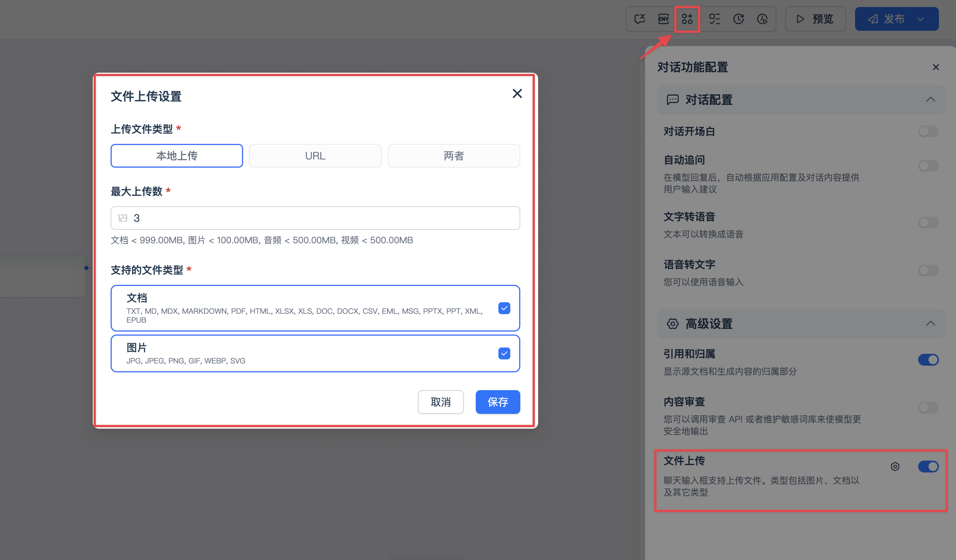Click the first conversation variables toolbar icon
The height and width of the screenshot is (560, 956).
tap(639, 19)
